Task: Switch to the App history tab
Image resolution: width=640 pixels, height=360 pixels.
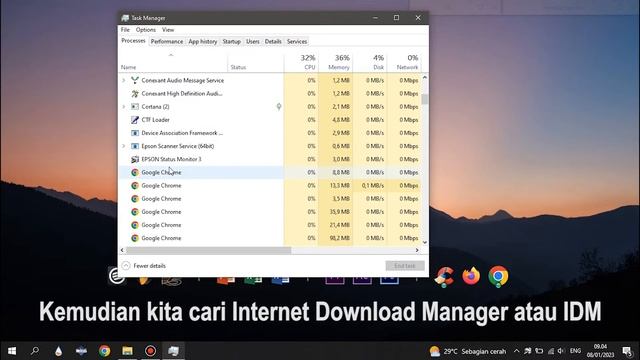Action: (x=202, y=42)
